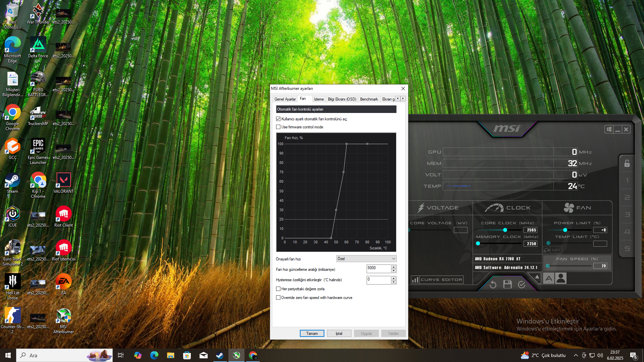
Task: Click the Tamam button
Action: point(312,334)
